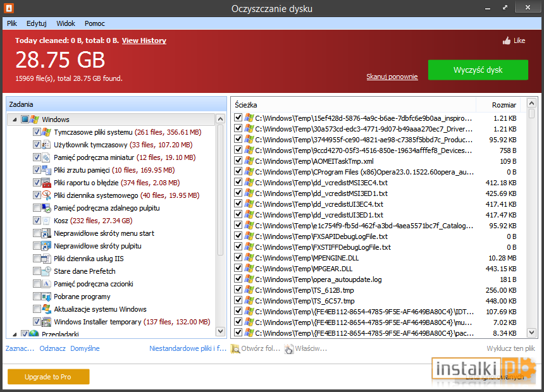Click the Zadania panel header
The width and height of the screenshot is (544, 392).
116,104
